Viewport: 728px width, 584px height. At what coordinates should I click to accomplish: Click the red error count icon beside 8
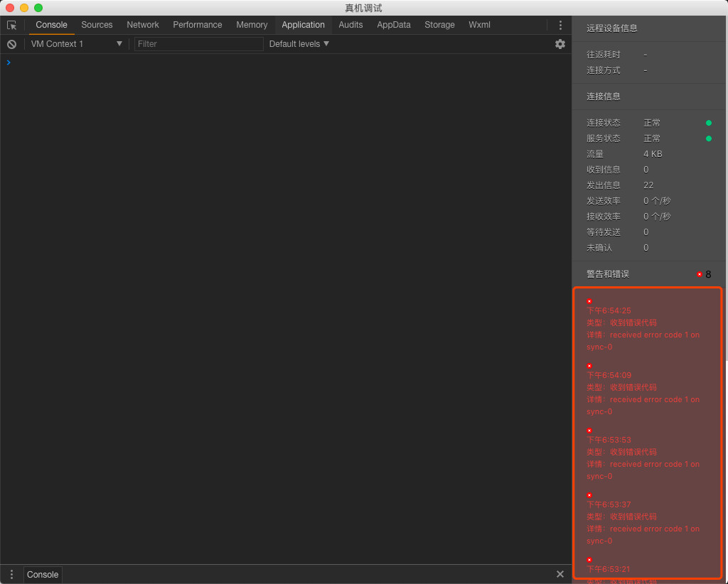click(x=700, y=274)
